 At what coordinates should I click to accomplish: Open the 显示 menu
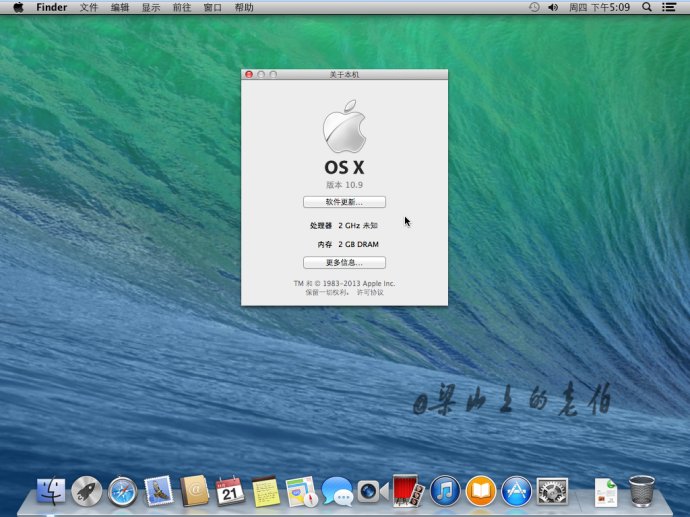[x=150, y=7]
